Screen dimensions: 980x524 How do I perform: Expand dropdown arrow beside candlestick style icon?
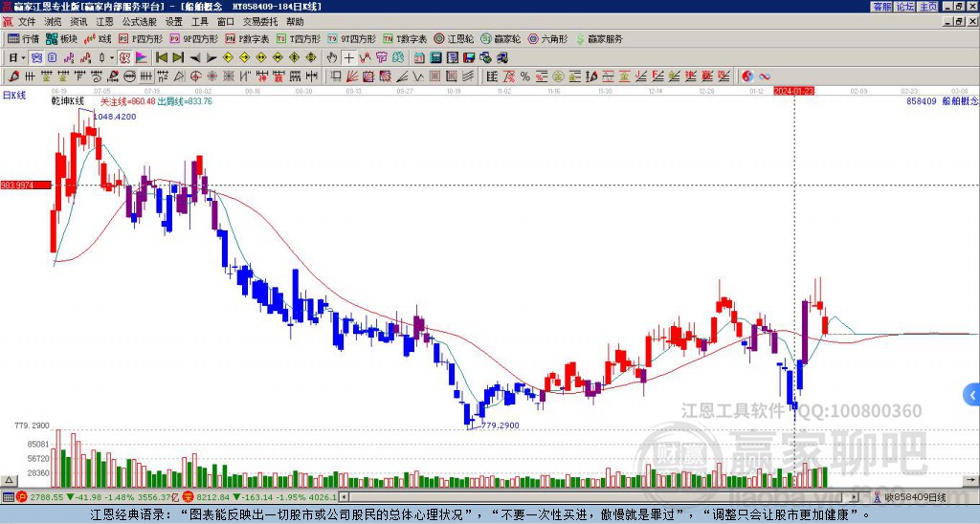click(112, 58)
